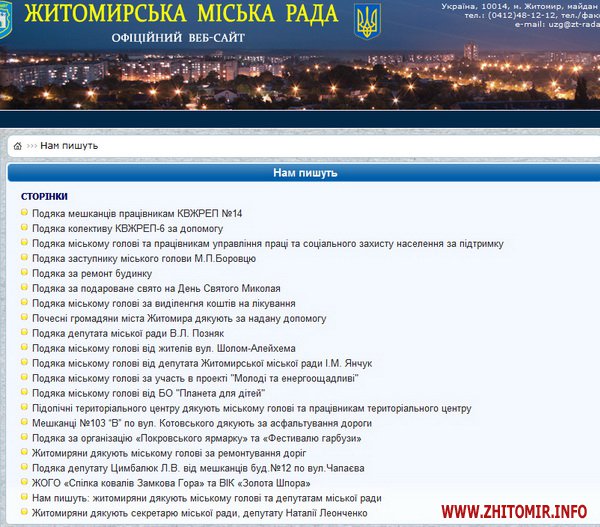This screenshot has height=527, width=600.
Task: Click the 'Житомирська міська рада' site title banner
Action: (185, 15)
